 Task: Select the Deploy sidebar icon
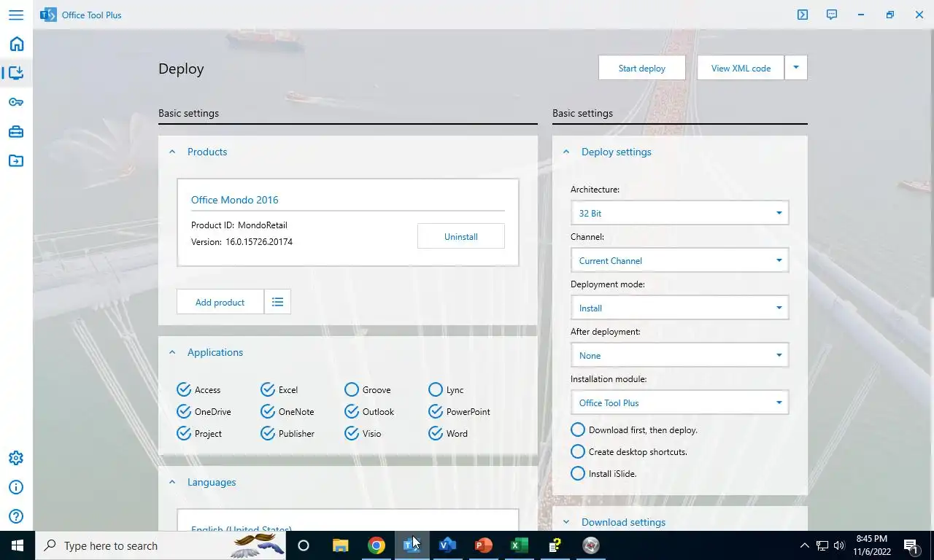tap(16, 73)
